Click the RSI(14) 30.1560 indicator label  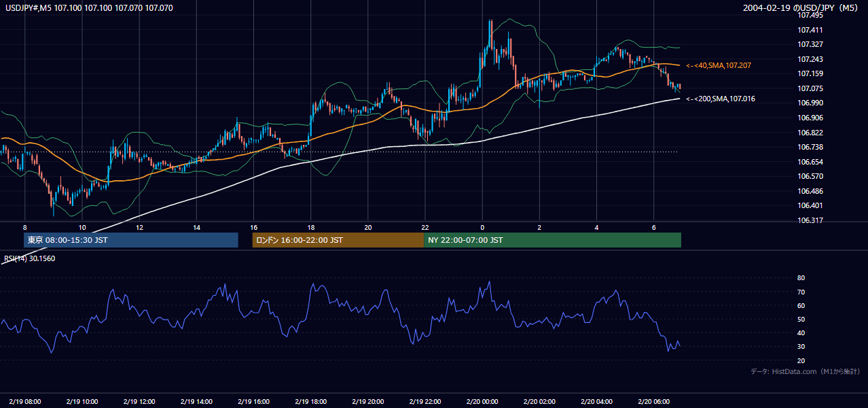coord(30,258)
